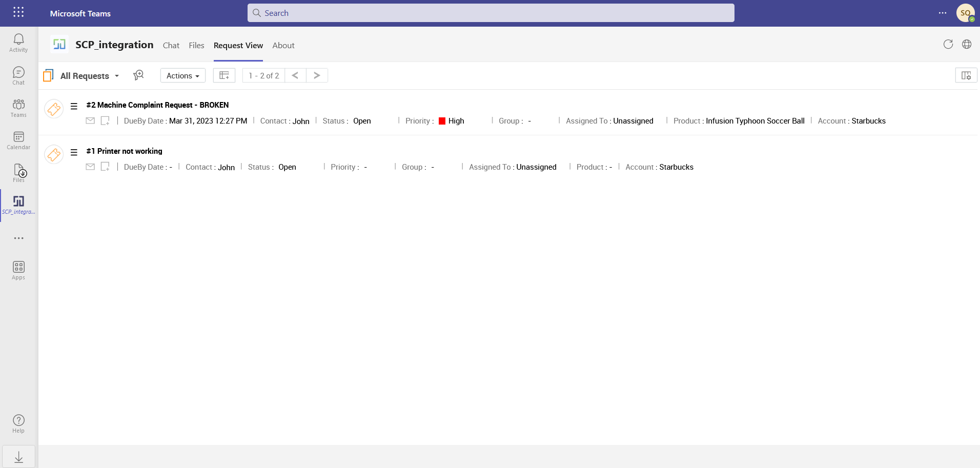This screenshot has height=468, width=980.
Task: Click the table view settings icon
Action: 224,75
